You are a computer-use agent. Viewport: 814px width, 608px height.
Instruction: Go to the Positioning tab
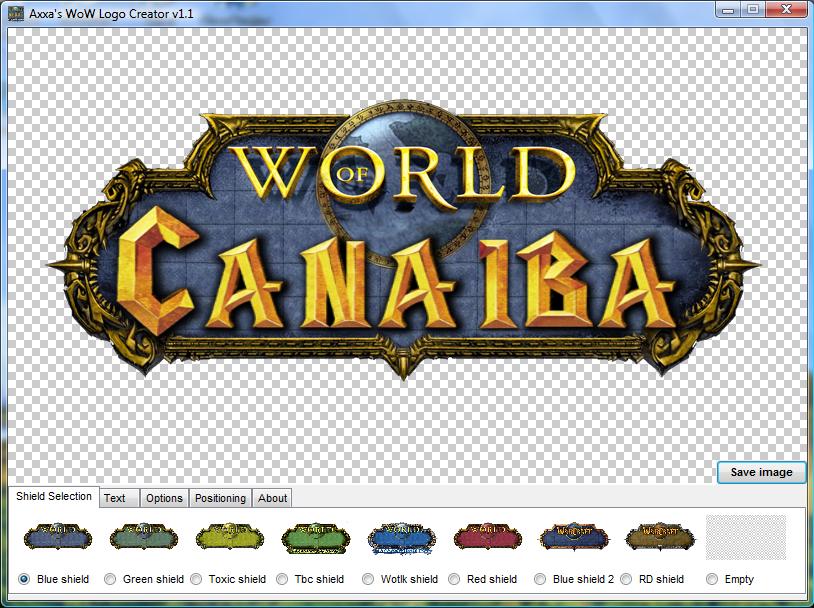tap(220, 498)
